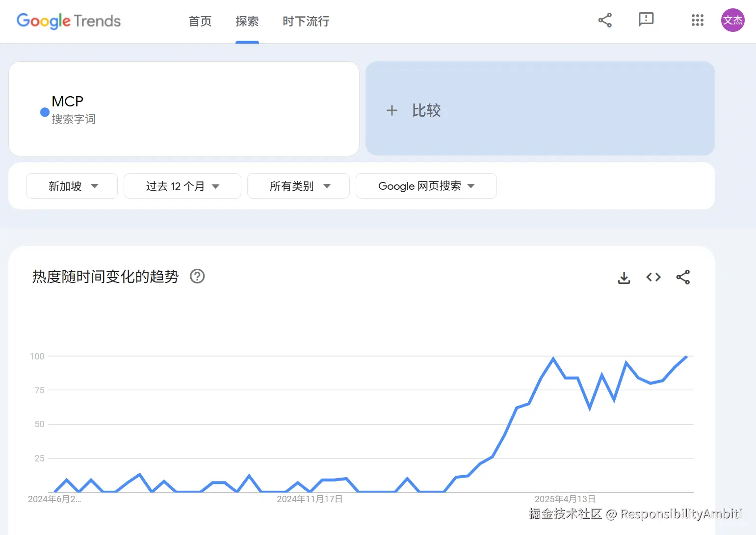
Task: Click the 探索 tab
Action: (x=247, y=22)
